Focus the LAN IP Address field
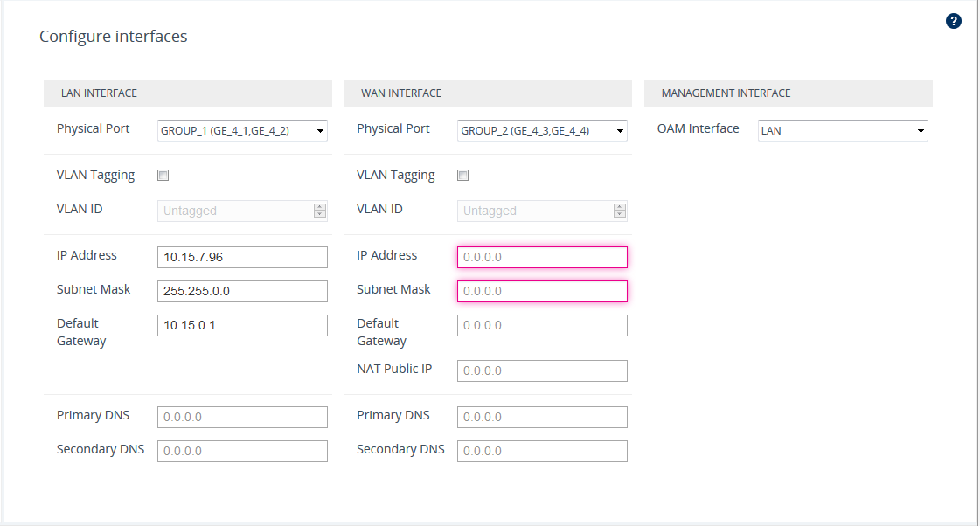The height and width of the screenshot is (526, 980). pyautogui.click(x=242, y=257)
